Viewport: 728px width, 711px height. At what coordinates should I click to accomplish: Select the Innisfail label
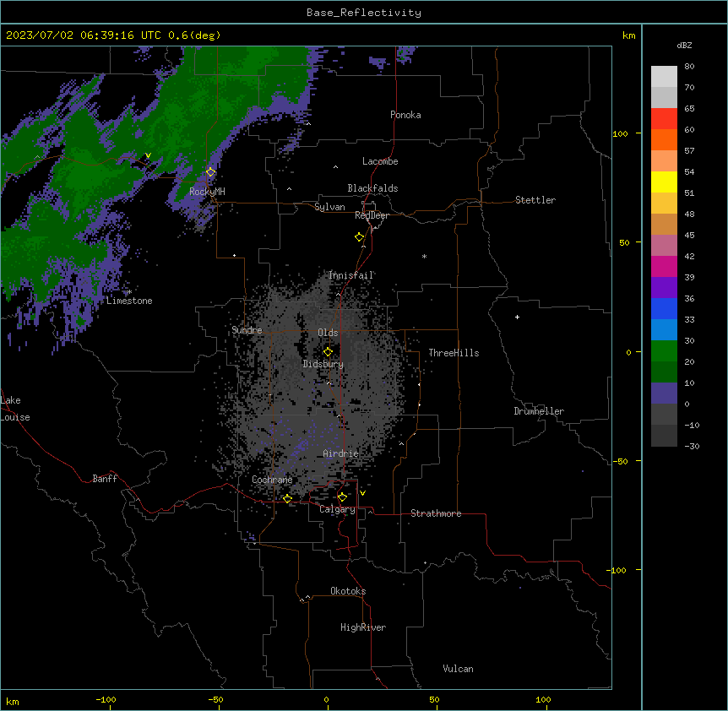351,275
